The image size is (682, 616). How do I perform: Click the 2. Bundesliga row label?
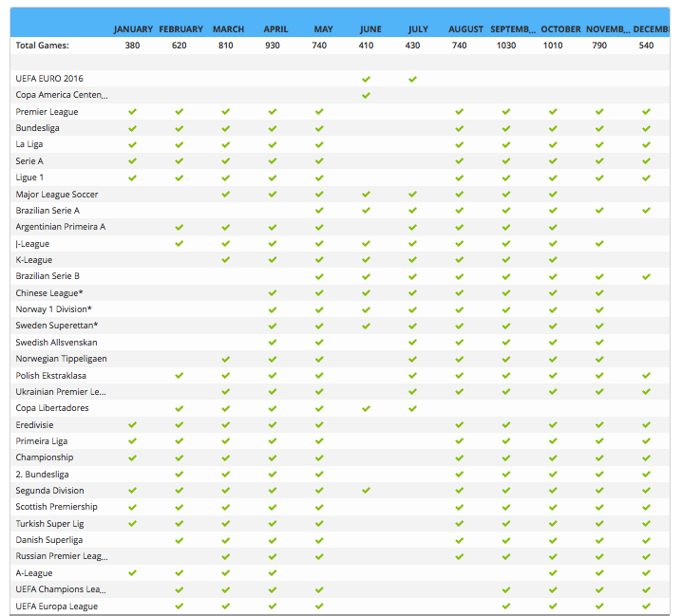point(42,475)
